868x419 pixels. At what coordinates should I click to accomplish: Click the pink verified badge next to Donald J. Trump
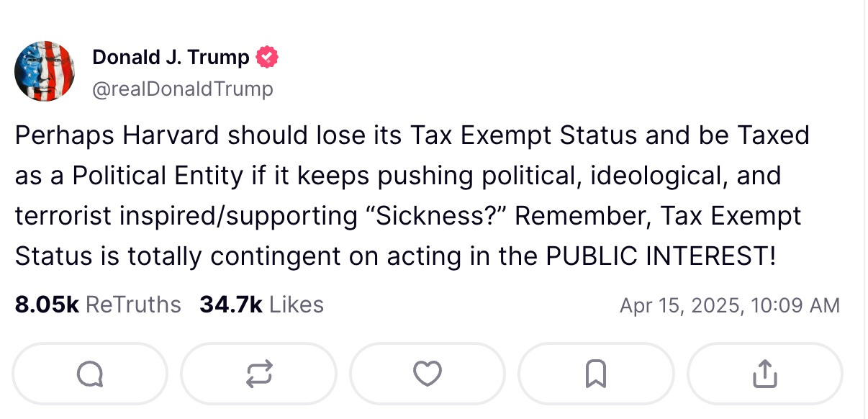(x=267, y=56)
